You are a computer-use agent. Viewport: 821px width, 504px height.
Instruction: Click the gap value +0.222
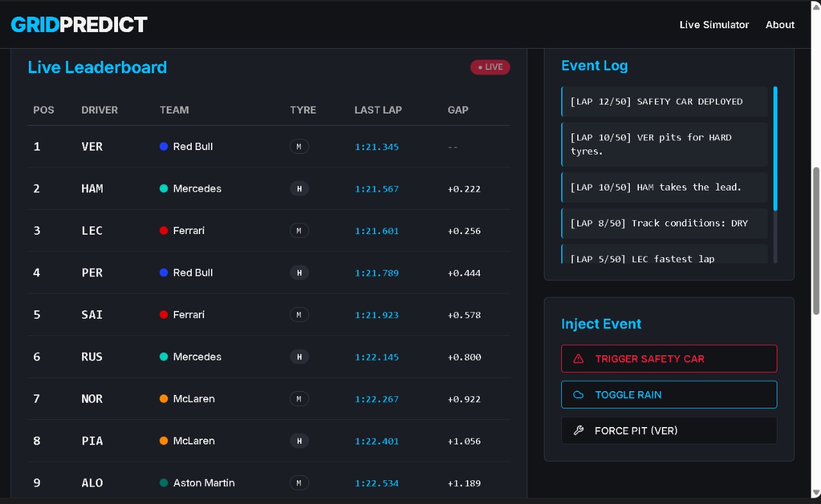464,189
